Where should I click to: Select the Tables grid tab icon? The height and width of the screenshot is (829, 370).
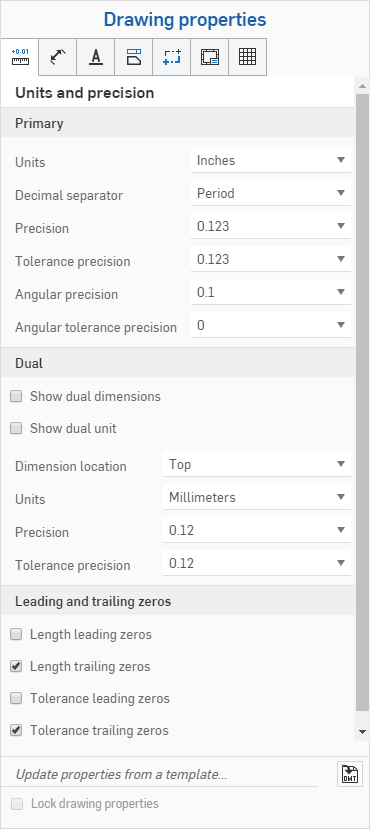pyautogui.click(x=247, y=57)
